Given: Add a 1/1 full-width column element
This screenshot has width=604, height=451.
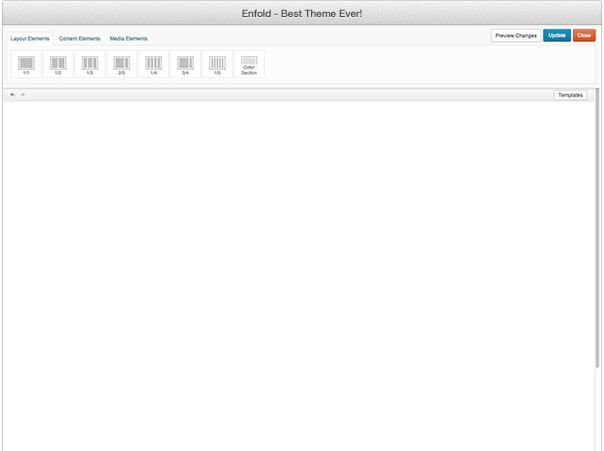Looking at the screenshot, I should (26, 64).
